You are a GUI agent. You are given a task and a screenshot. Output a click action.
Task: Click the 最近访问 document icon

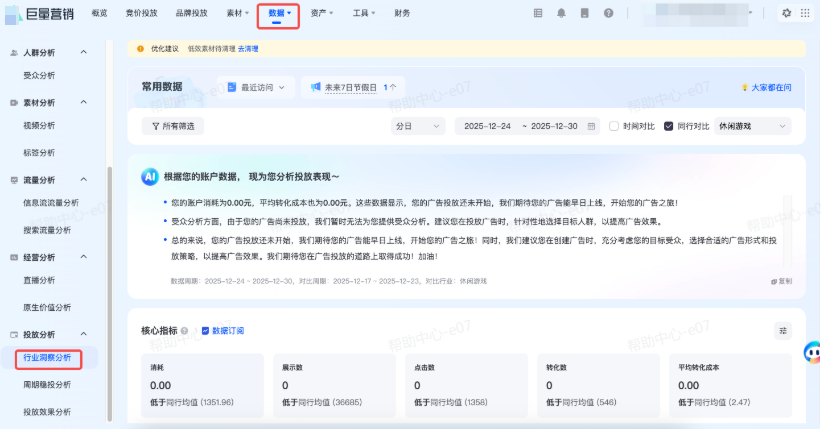click(232, 87)
